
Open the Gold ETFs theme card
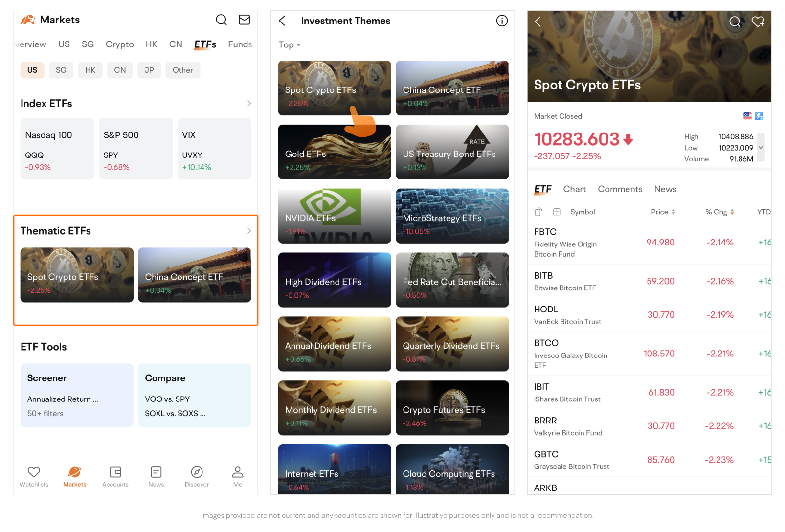[x=335, y=152]
